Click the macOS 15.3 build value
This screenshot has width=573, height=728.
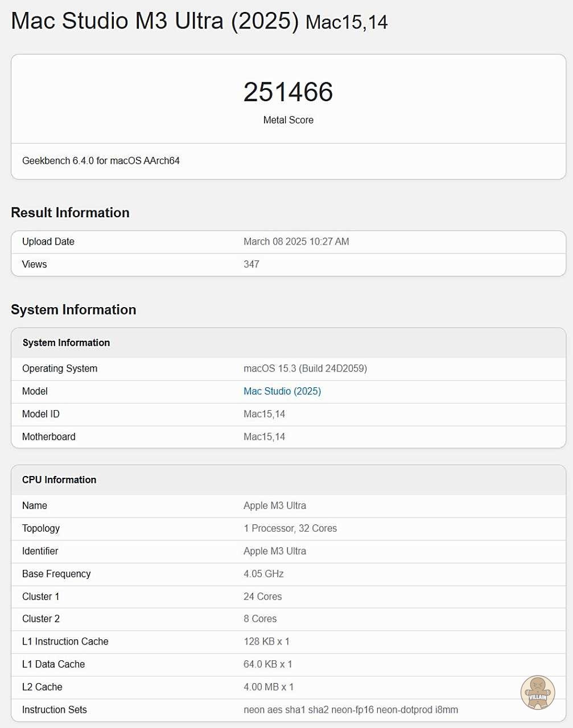305,369
